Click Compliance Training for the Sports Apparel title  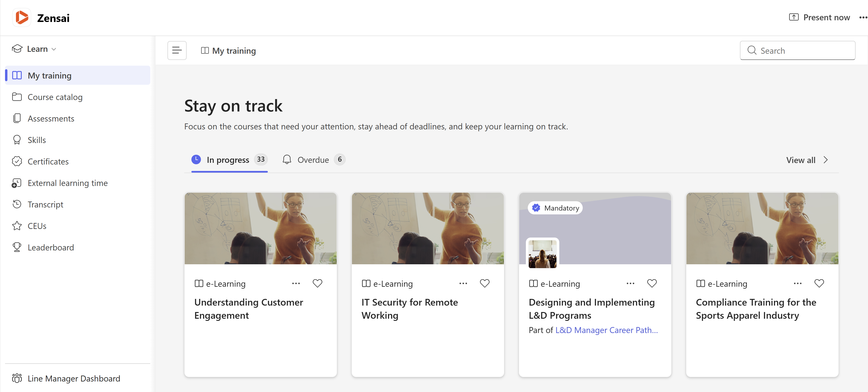756,309
